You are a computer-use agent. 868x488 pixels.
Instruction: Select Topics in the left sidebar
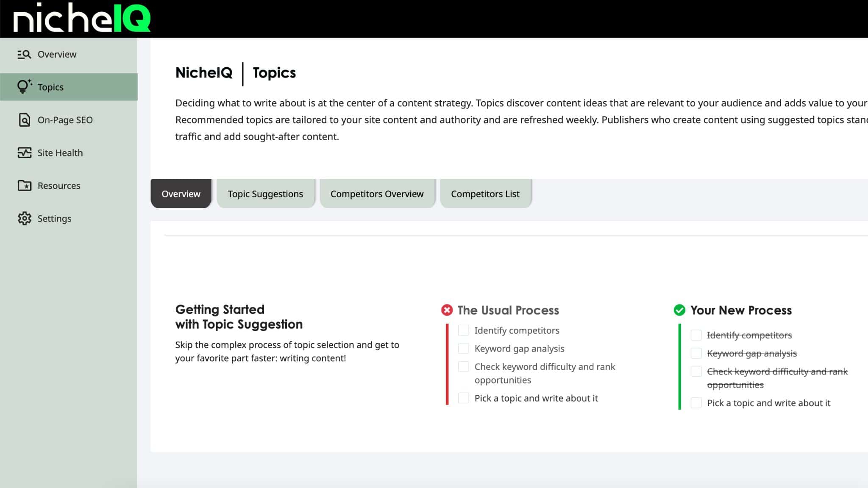(x=69, y=87)
